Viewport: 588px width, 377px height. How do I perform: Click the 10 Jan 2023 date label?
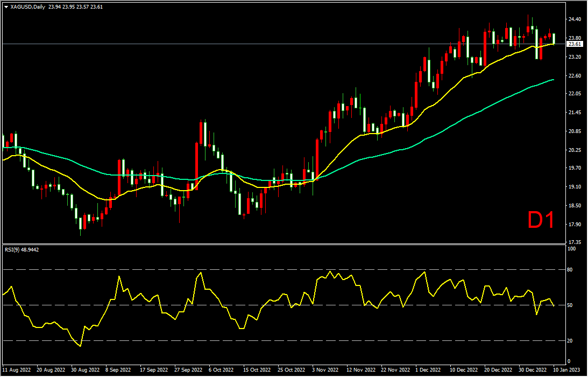pyautogui.click(x=566, y=369)
